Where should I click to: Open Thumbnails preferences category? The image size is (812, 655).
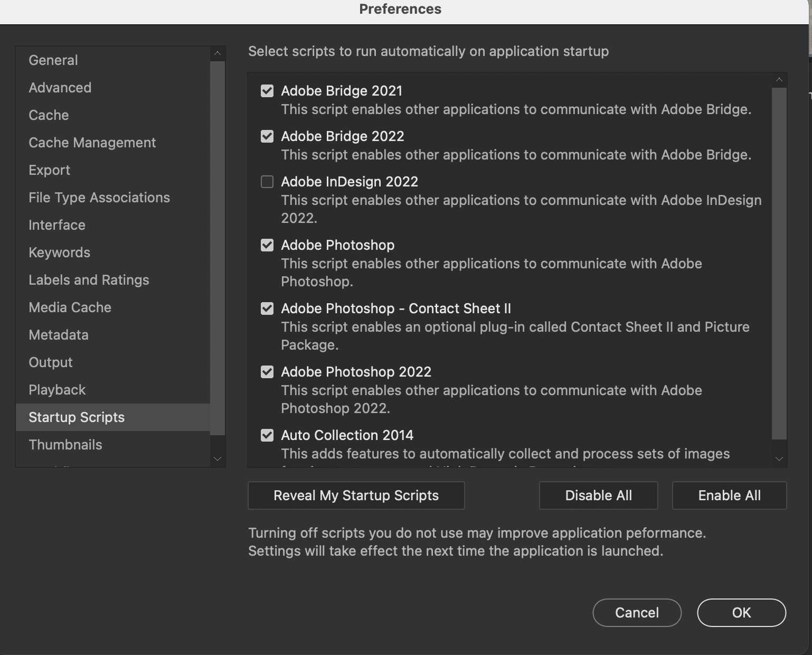[113, 445]
